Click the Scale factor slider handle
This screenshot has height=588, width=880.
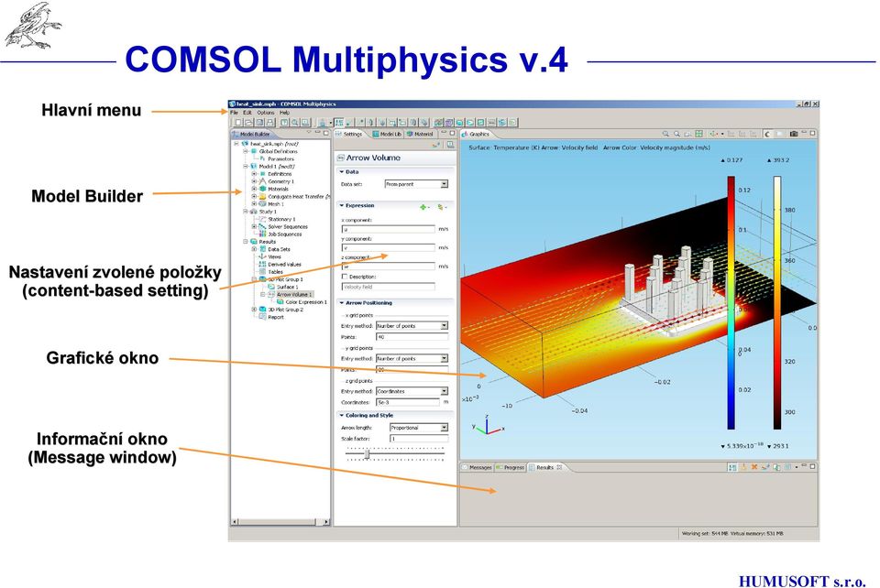click(x=368, y=454)
